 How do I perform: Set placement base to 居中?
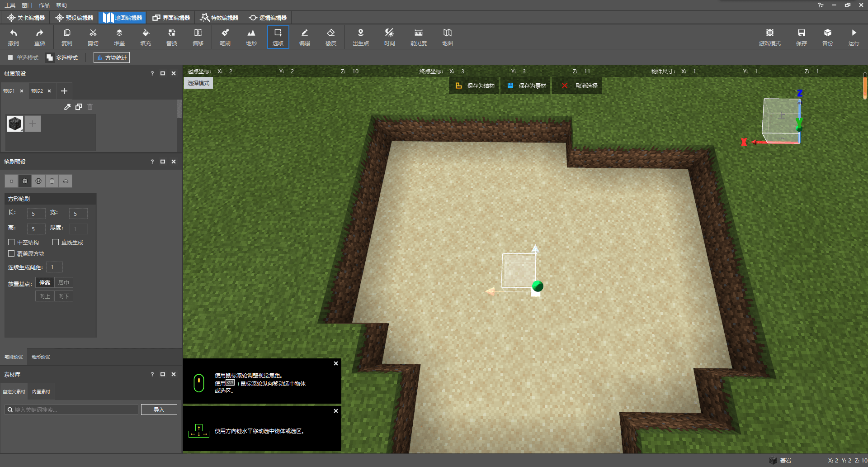pyautogui.click(x=64, y=282)
